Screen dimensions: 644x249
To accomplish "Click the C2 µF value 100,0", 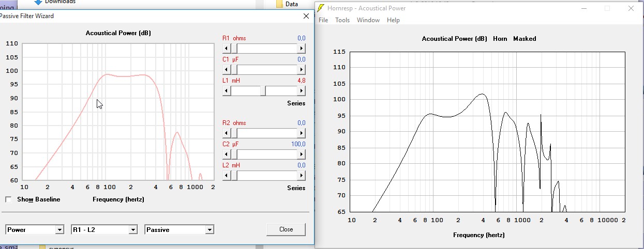I will (298, 144).
